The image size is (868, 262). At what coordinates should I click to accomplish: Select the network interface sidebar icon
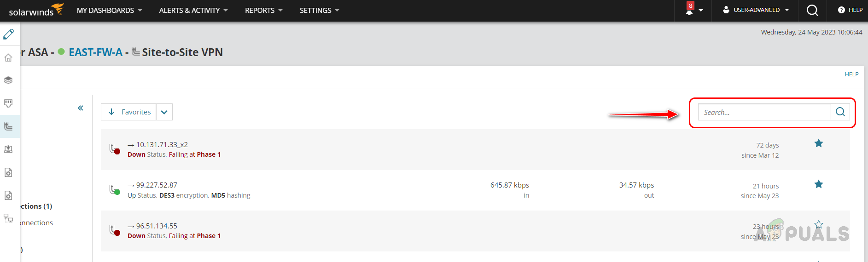point(8,103)
